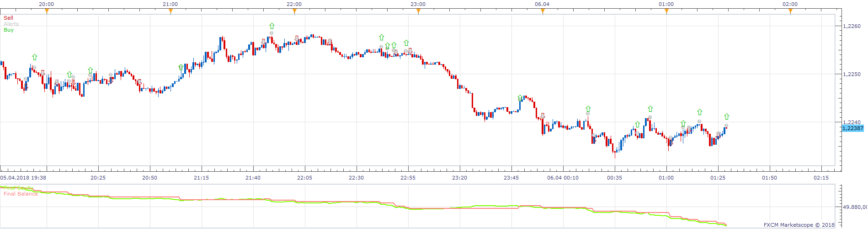Click the Sell legend label
This screenshot has width=868, height=229.
coord(9,18)
